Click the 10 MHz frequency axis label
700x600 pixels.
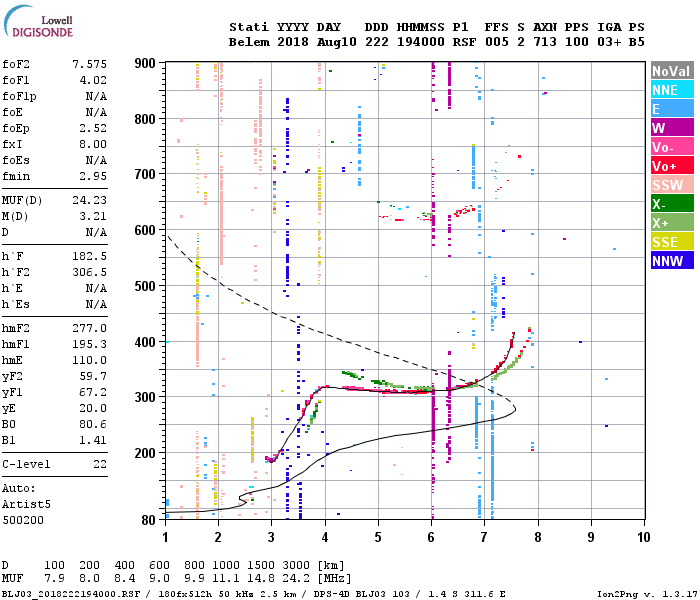pyautogui.click(x=644, y=537)
